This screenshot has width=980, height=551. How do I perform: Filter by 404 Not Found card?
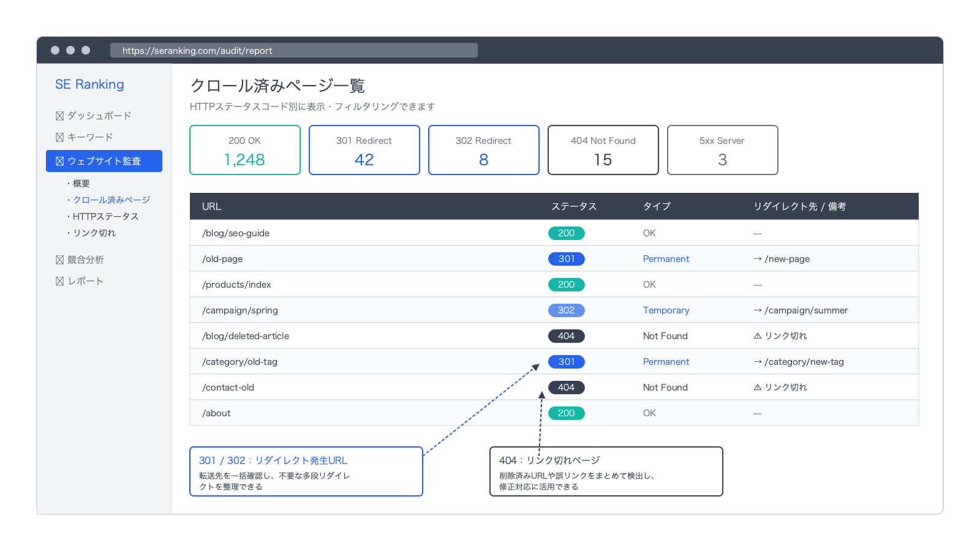[603, 150]
